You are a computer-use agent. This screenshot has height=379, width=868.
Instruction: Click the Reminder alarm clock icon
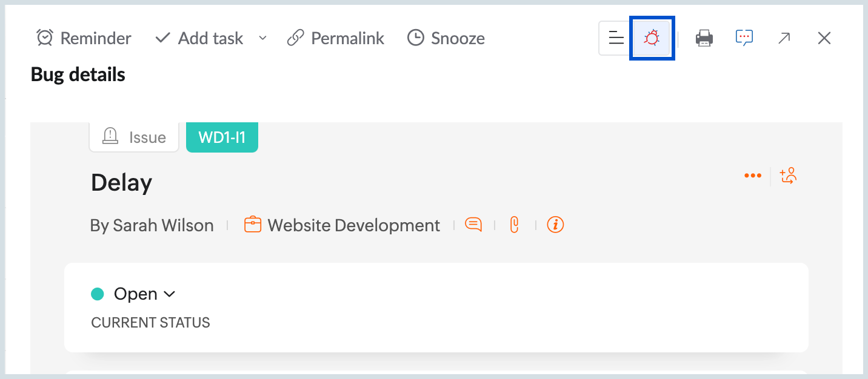tap(45, 38)
